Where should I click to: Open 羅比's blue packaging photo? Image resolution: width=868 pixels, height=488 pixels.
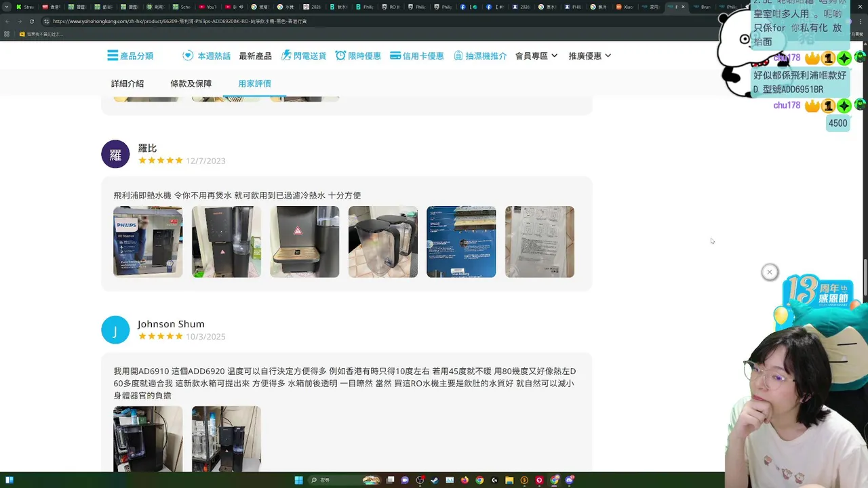(461, 241)
